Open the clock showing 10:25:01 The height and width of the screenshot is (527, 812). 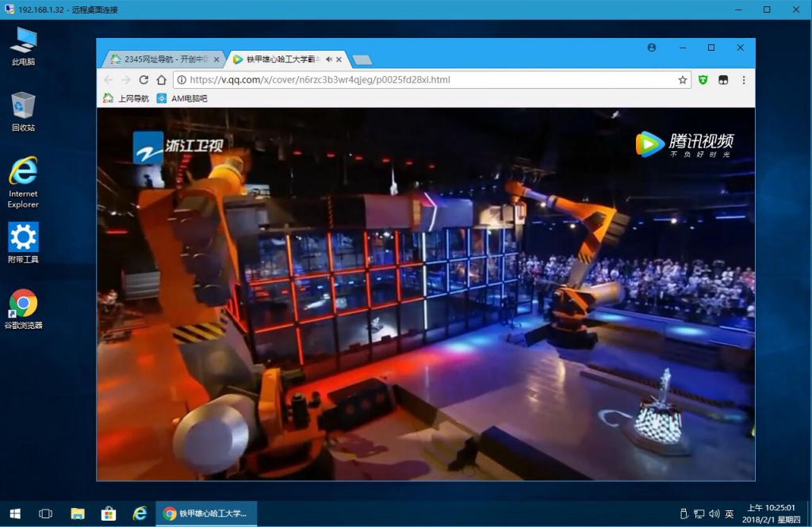tap(771, 514)
